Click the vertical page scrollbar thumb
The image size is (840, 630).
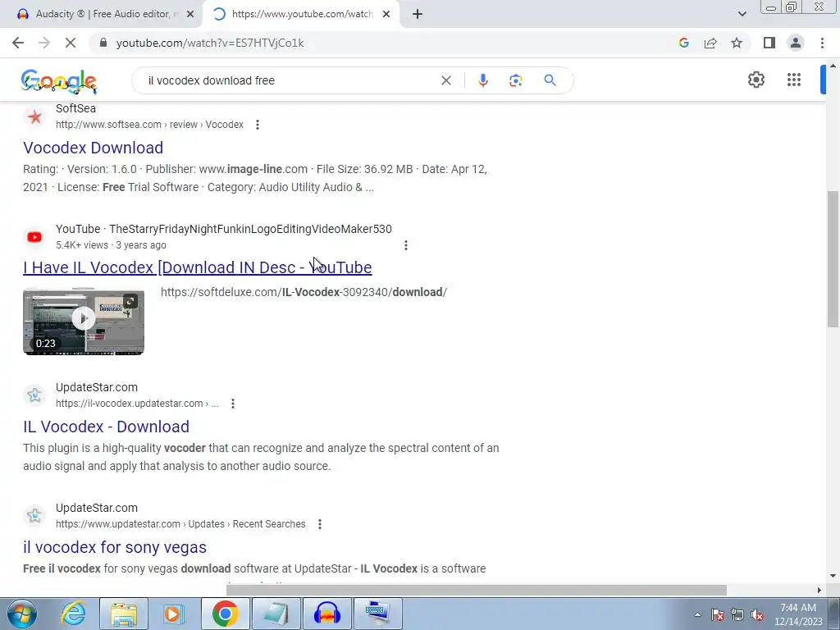pyautogui.click(x=833, y=258)
